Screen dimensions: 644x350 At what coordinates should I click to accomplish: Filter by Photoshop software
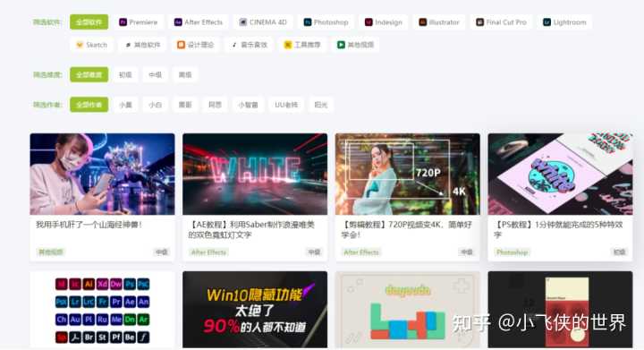click(326, 22)
